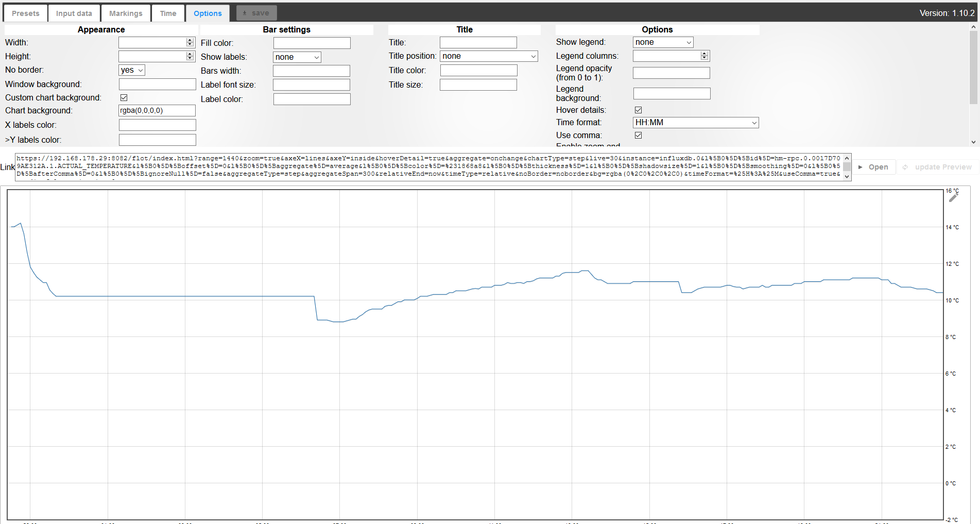
Task: Open the Time format dropdown
Action: (696, 123)
